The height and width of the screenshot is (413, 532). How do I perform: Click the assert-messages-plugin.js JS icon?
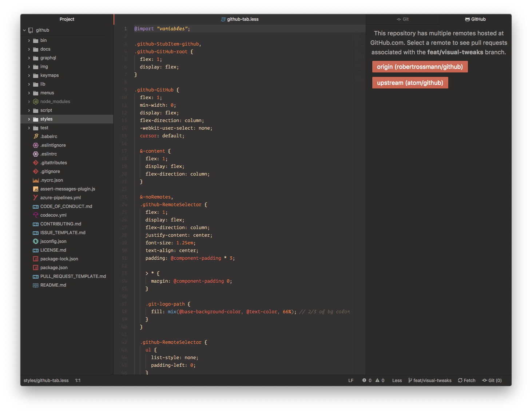(x=36, y=189)
